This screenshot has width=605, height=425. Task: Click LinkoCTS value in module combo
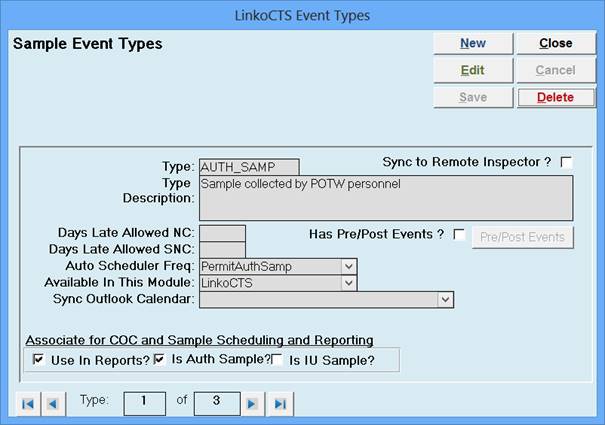[227, 283]
